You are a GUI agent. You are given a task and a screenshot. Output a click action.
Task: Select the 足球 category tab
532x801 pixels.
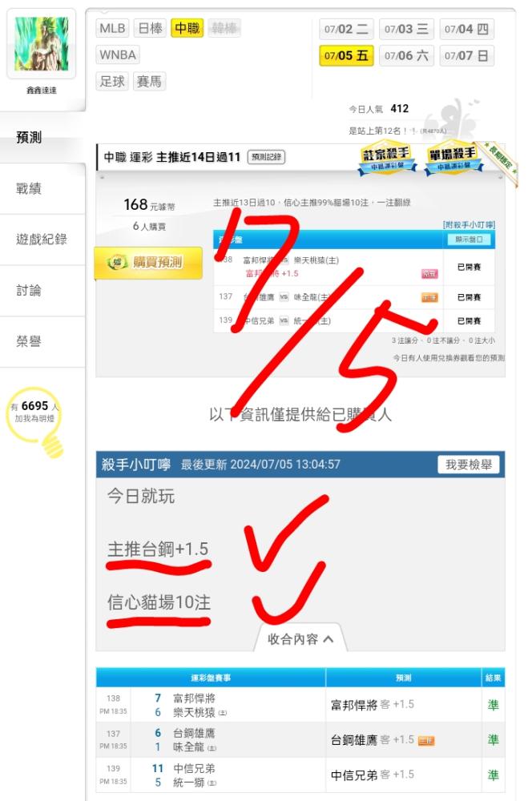(x=112, y=81)
